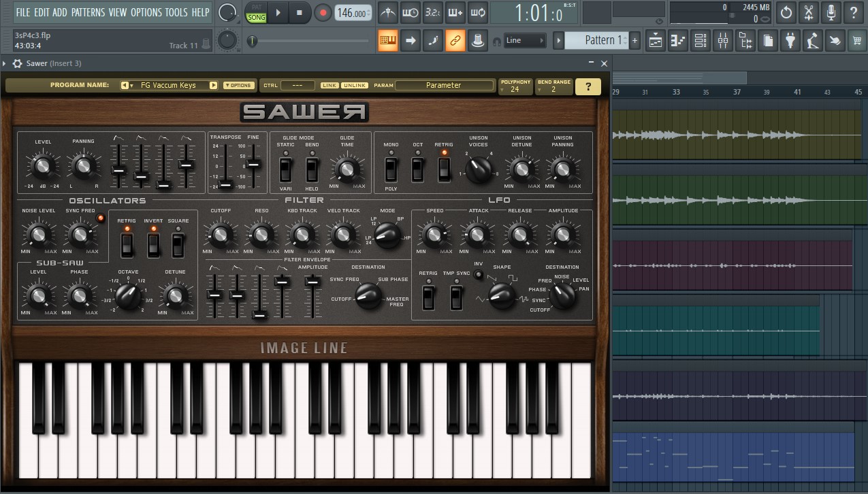Toggle the oscillator SQUARE switch
The height and width of the screenshot is (494, 868).
click(178, 245)
